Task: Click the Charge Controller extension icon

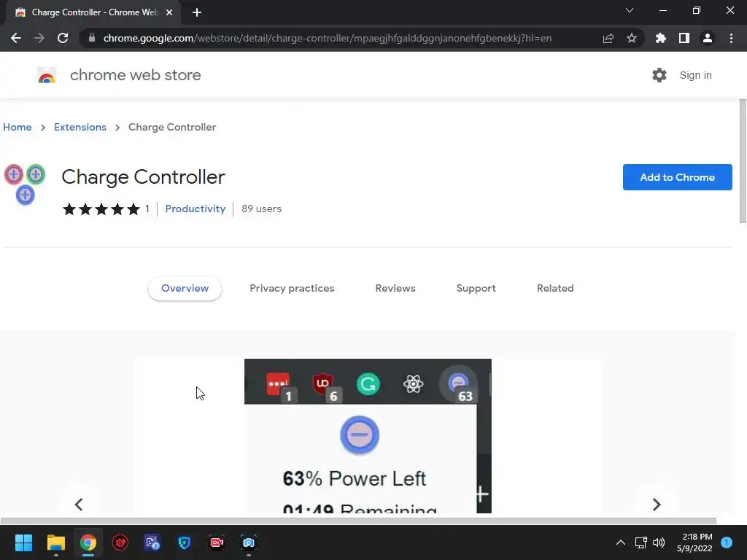Action: [x=25, y=184]
